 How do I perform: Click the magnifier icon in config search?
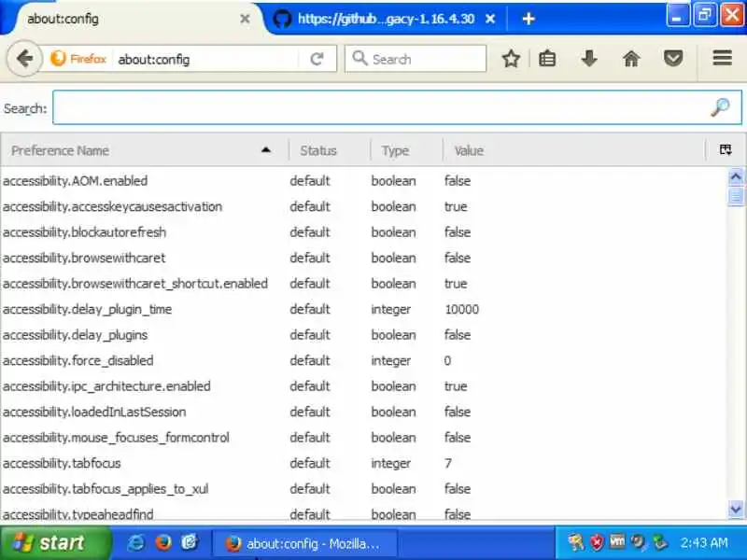coord(720,107)
